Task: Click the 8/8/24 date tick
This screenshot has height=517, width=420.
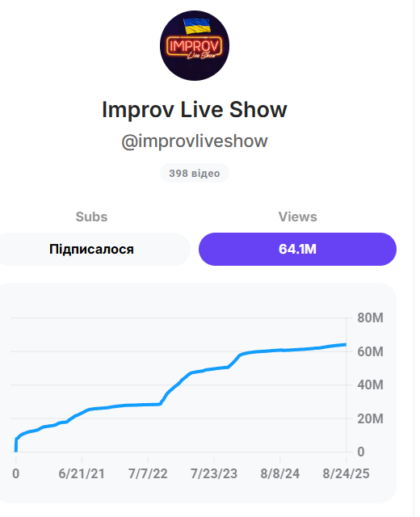Action: tap(280, 474)
